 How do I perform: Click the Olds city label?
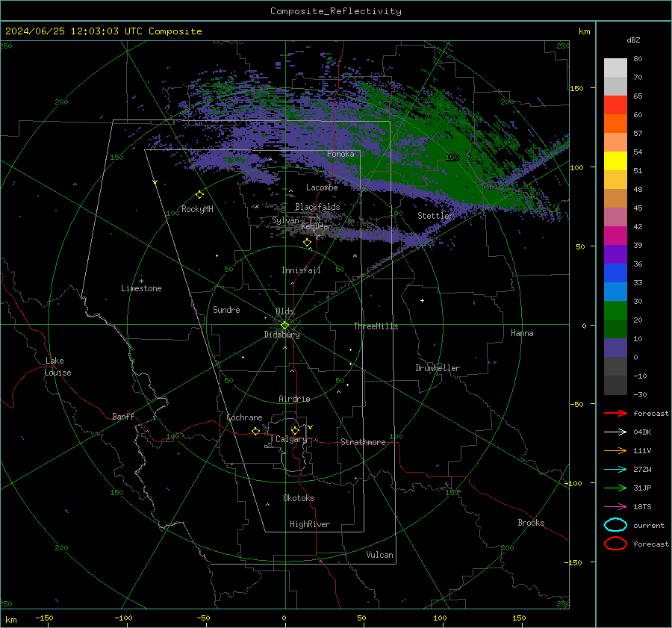pos(284,311)
